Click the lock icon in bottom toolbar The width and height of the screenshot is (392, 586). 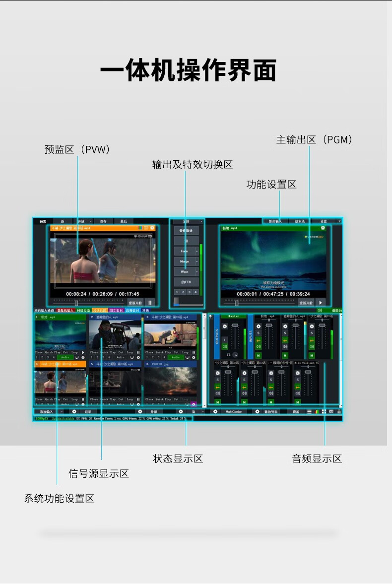tap(339, 412)
